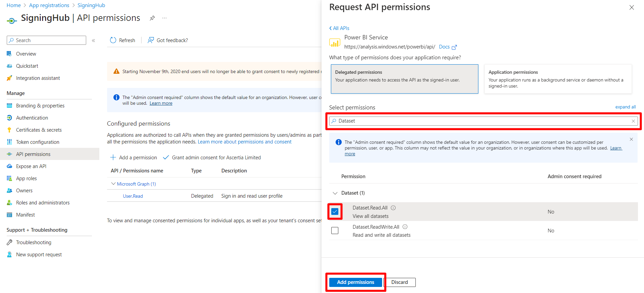Viewport: 644px width, 293px height.
Task: Clear the Dataset search filter with X
Action: point(633,121)
